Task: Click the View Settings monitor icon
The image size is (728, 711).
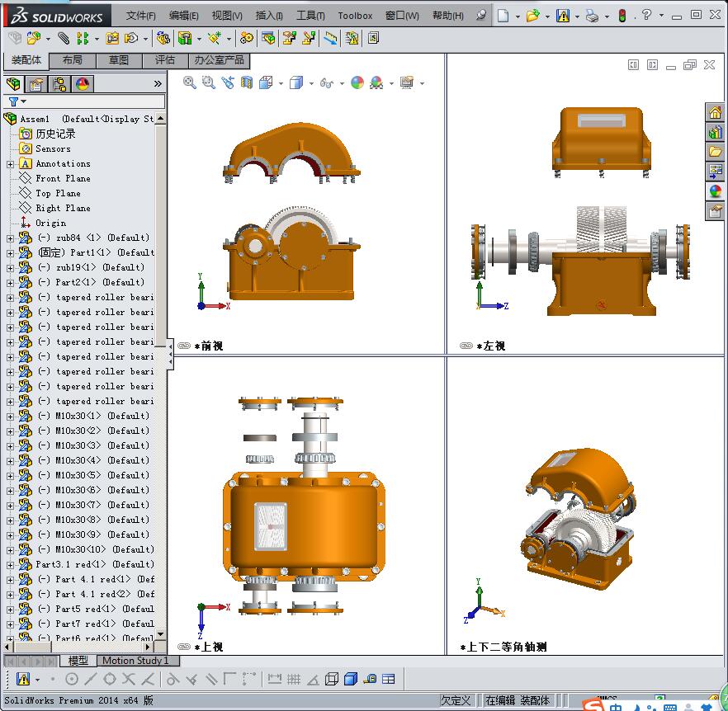Action: pyautogui.click(x=407, y=82)
